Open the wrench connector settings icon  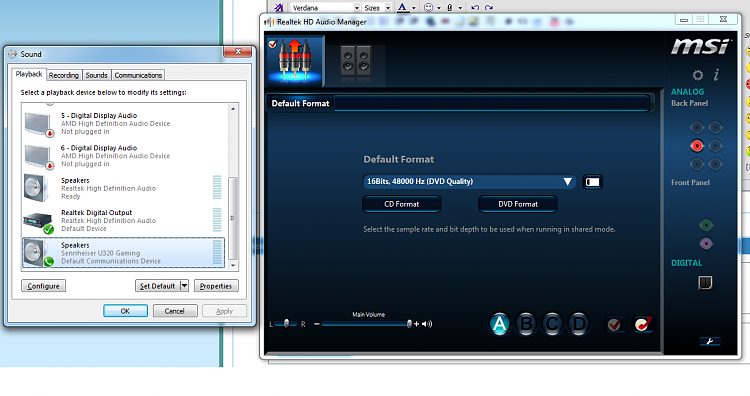(710, 341)
